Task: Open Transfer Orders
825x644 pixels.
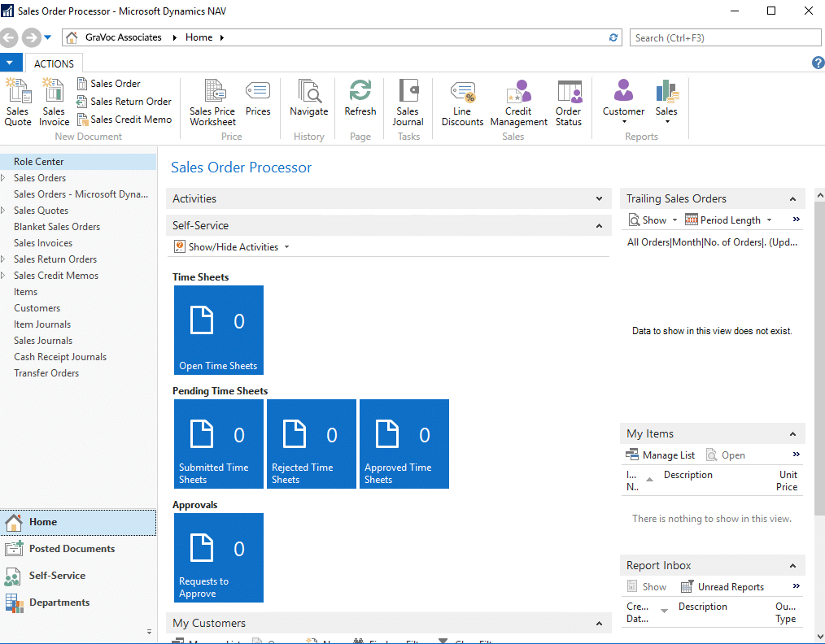Action: tap(46, 373)
